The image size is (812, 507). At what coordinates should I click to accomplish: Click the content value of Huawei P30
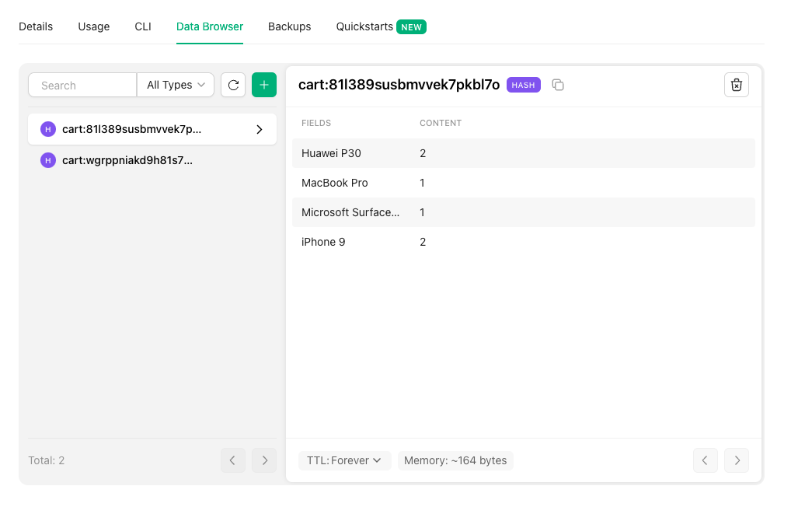click(x=423, y=153)
